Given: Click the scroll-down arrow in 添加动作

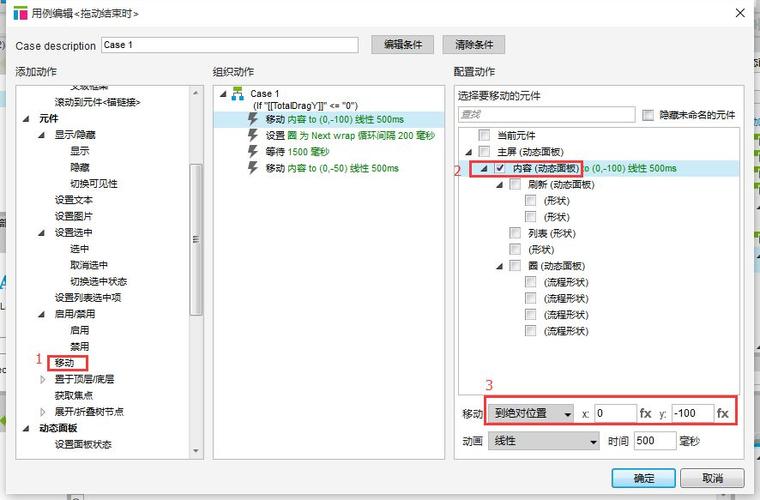Looking at the screenshot, I should (x=196, y=451).
